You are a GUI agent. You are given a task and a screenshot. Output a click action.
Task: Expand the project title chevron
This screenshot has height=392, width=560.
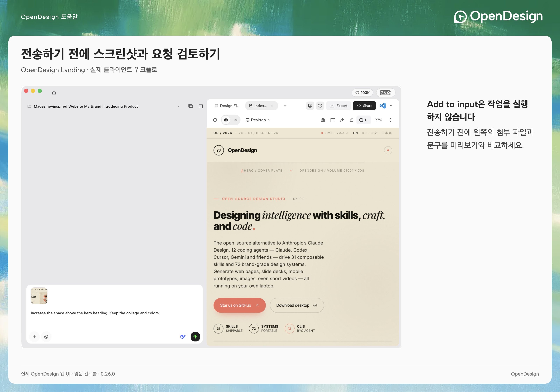pyautogui.click(x=178, y=106)
